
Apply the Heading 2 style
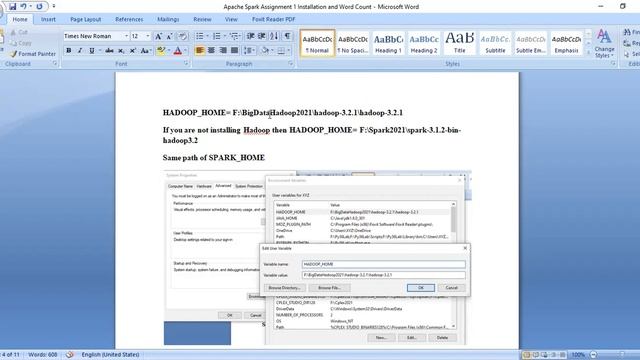[x=424, y=43]
